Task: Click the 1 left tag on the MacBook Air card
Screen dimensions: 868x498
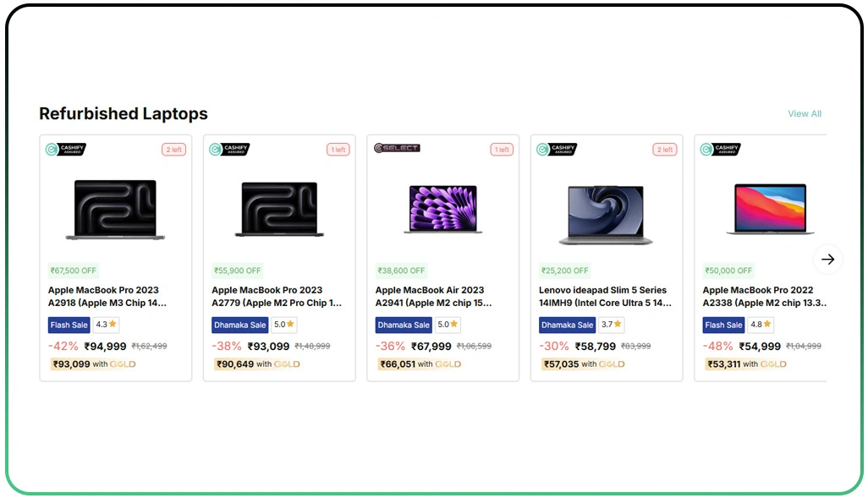Action: click(501, 148)
